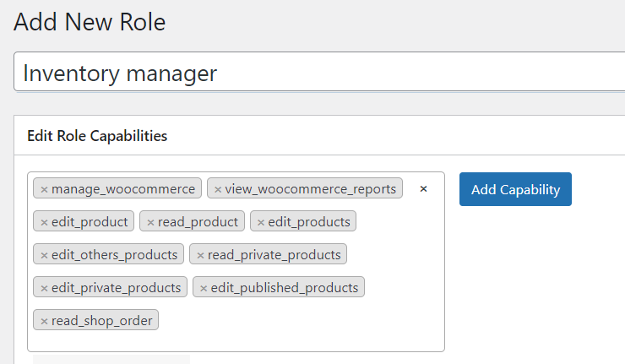Remove the read_private_products capability tag

(200, 255)
